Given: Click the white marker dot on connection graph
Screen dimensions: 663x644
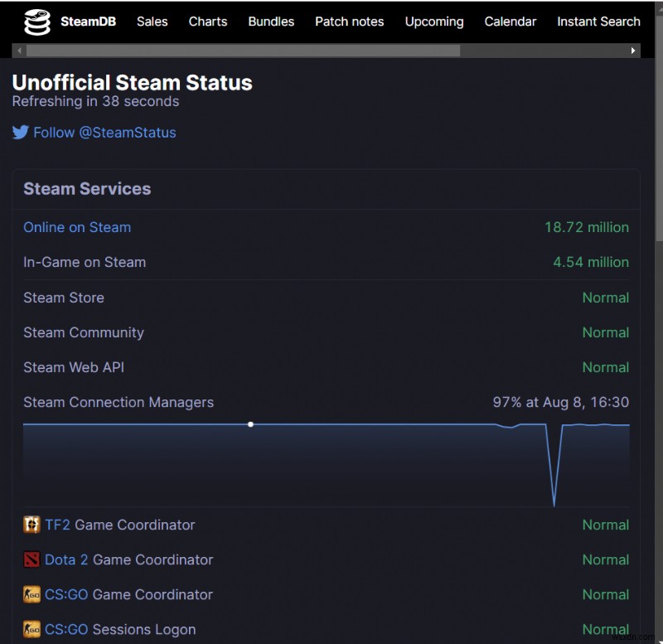Looking at the screenshot, I should pyautogui.click(x=250, y=424).
